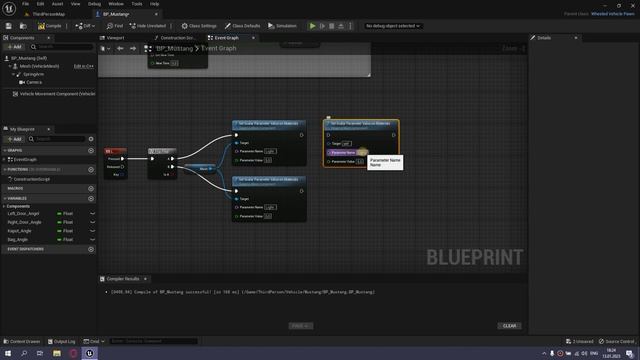The width and height of the screenshot is (640, 360).
Task: Click the Browse to asset icon
Action: coord(23,26)
